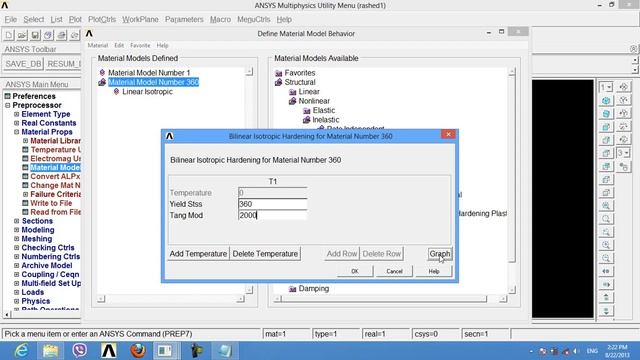Expand the Meshing node
The width and height of the screenshot is (640, 360).
(x=16, y=239)
